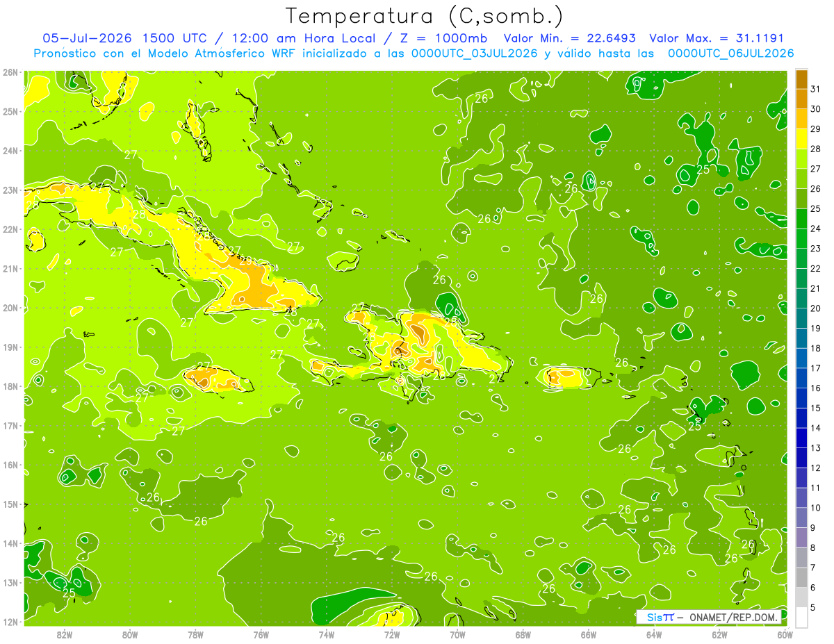Click the 8 label on the color scale

[x=813, y=547]
